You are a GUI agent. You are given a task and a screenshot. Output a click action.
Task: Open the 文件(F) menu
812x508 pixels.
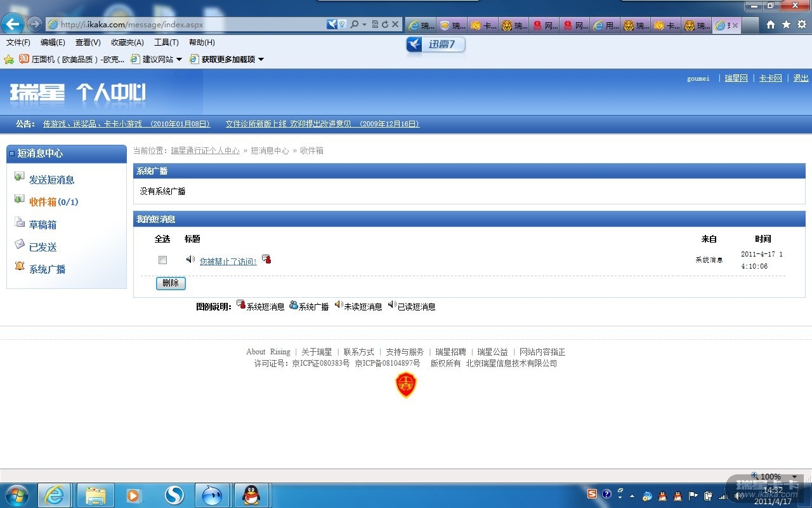click(x=18, y=43)
